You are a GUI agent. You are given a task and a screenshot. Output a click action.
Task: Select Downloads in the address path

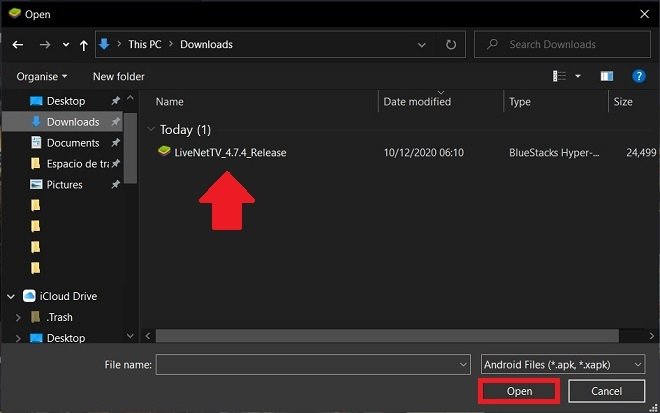point(206,44)
